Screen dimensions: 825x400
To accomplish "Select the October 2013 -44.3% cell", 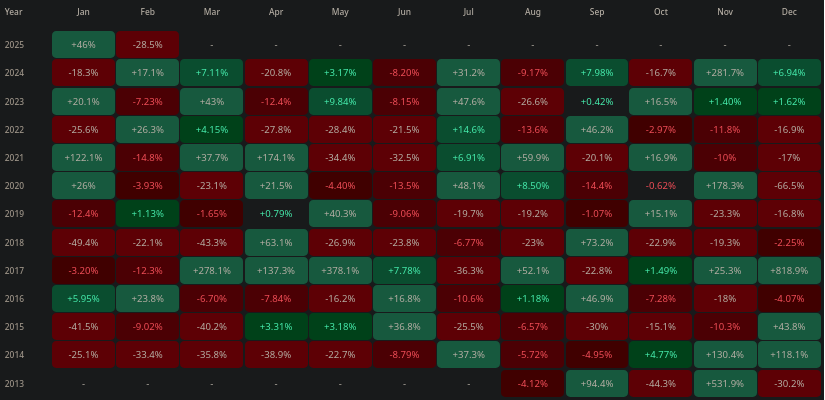I will pyautogui.click(x=661, y=384).
